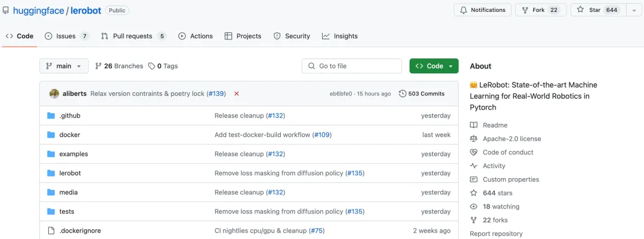
Task: Open the Notifications button
Action: pos(482,10)
